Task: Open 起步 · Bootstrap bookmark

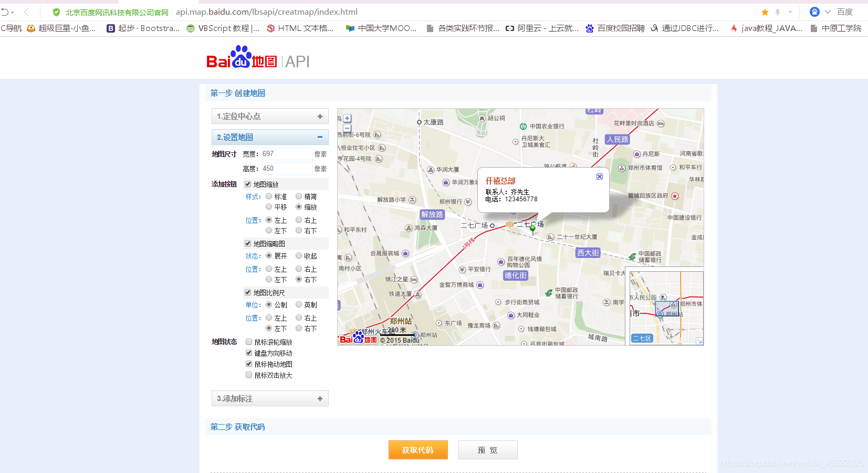Action: 143,28
